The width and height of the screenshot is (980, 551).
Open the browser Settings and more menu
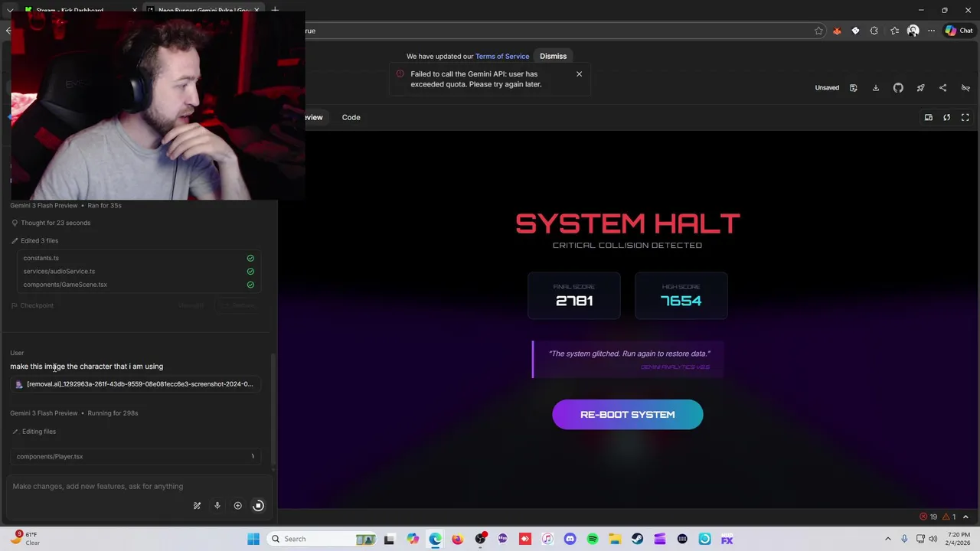tap(931, 31)
